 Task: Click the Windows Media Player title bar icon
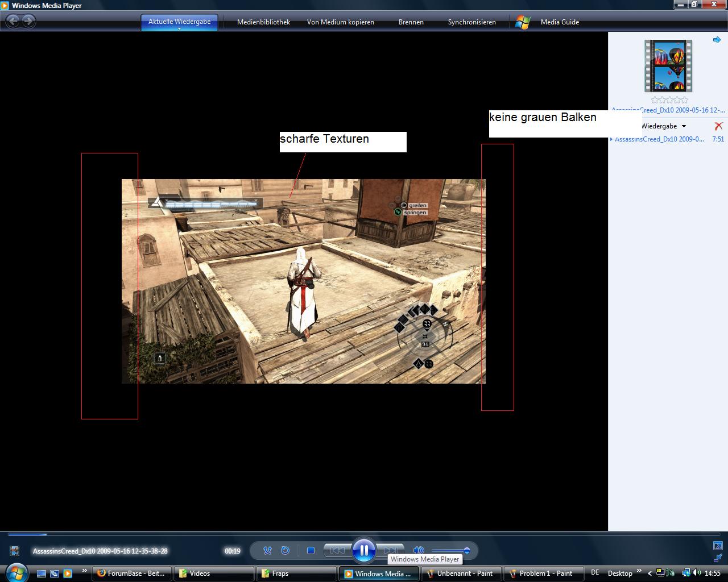point(5,5)
